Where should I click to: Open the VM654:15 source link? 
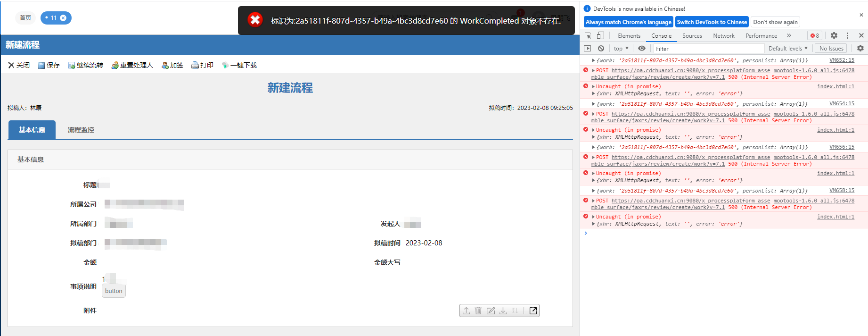842,103
